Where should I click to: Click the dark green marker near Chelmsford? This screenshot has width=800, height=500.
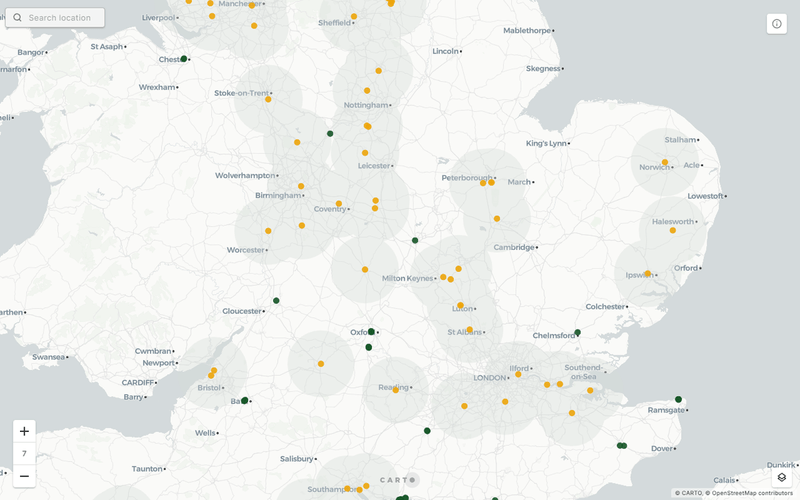pyautogui.click(x=577, y=333)
